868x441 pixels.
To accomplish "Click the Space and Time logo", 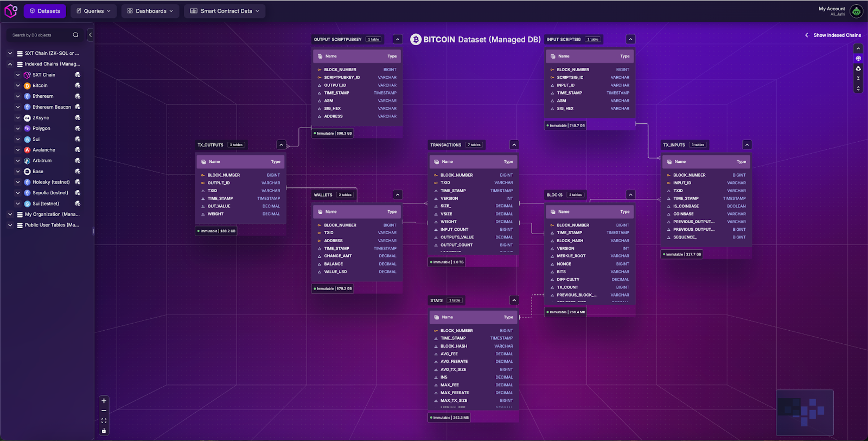I will 11,11.
